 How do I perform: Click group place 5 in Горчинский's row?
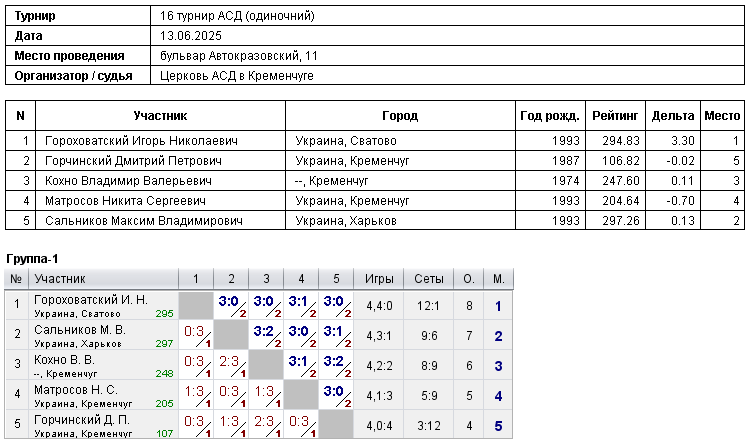(498, 426)
